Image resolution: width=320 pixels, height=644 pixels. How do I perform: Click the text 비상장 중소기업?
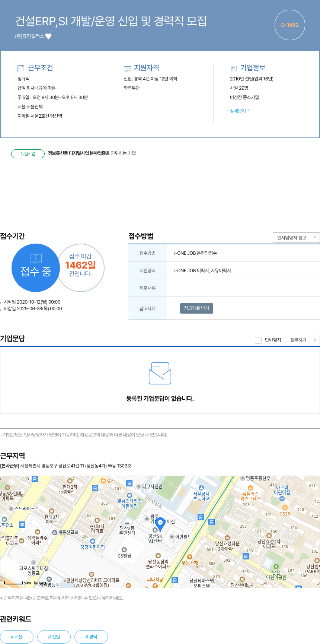pos(244,98)
